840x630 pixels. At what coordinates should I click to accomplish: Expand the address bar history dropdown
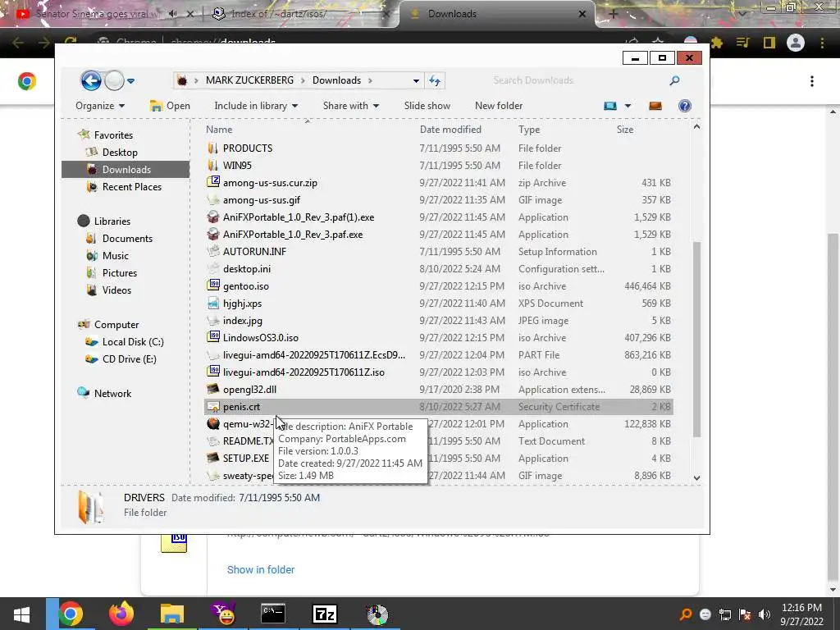[416, 81]
